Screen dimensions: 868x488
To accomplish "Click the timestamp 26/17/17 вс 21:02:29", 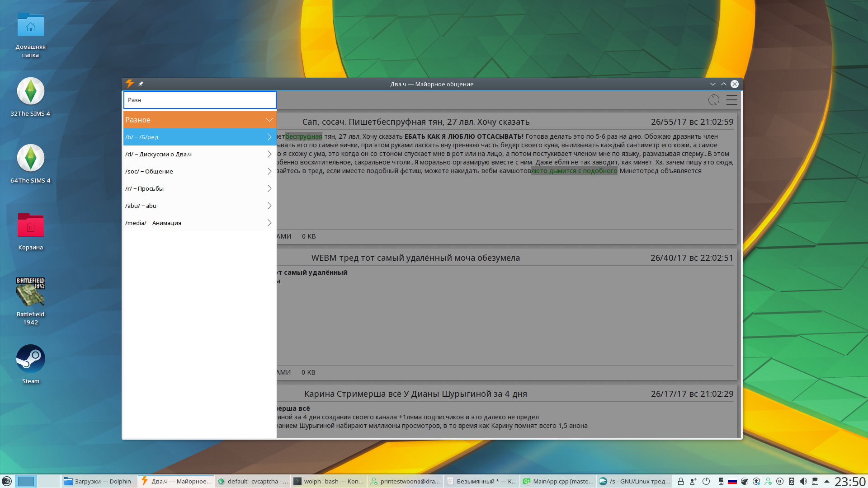I will pyautogui.click(x=692, y=394).
